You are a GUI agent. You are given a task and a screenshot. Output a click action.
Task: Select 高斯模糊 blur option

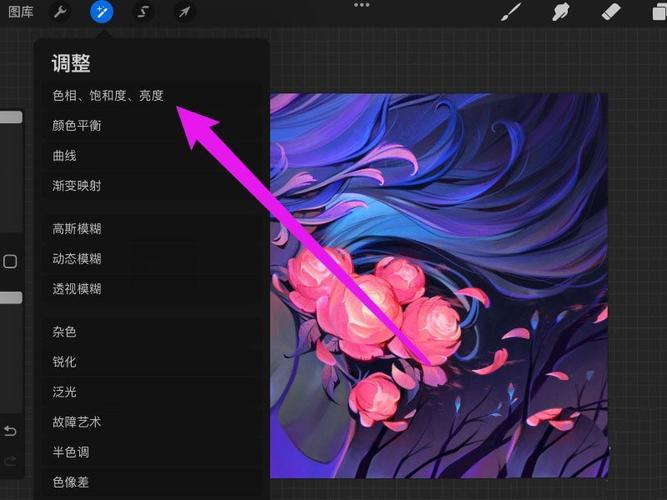click(x=77, y=229)
